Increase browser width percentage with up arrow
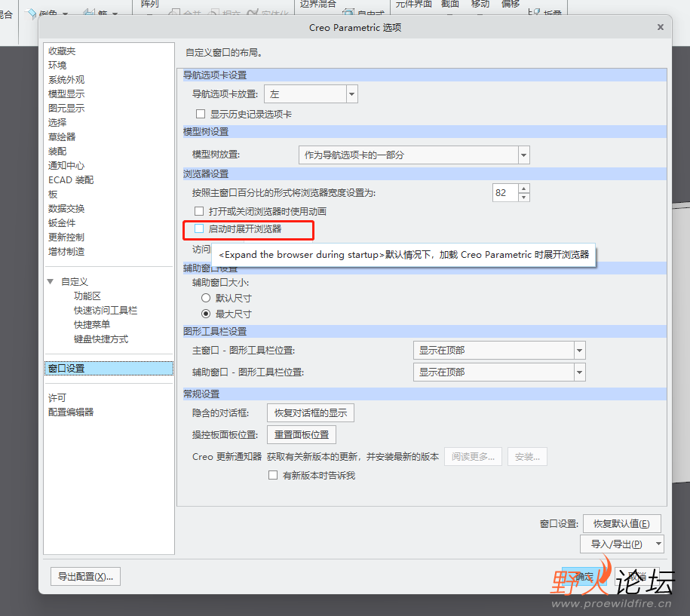The width and height of the screenshot is (690, 616). pyautogui.click(x=523, y=188)
